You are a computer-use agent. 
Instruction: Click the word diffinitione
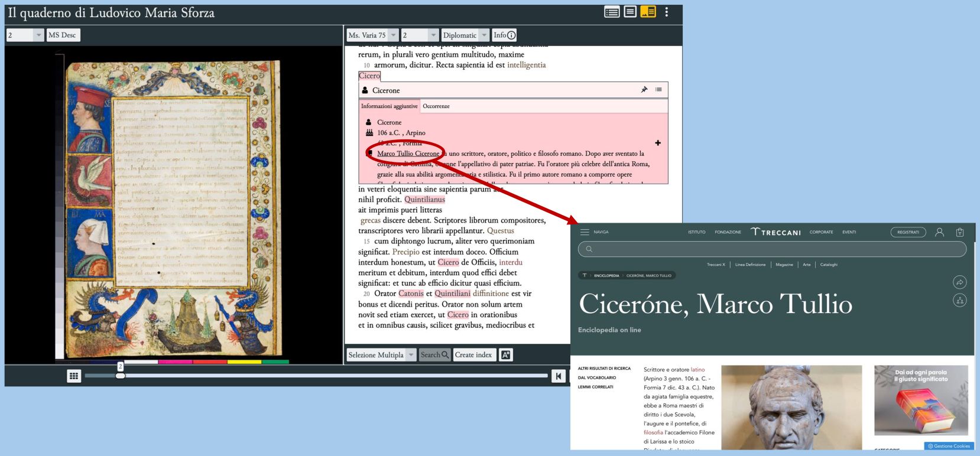click(x=491, y=294)
